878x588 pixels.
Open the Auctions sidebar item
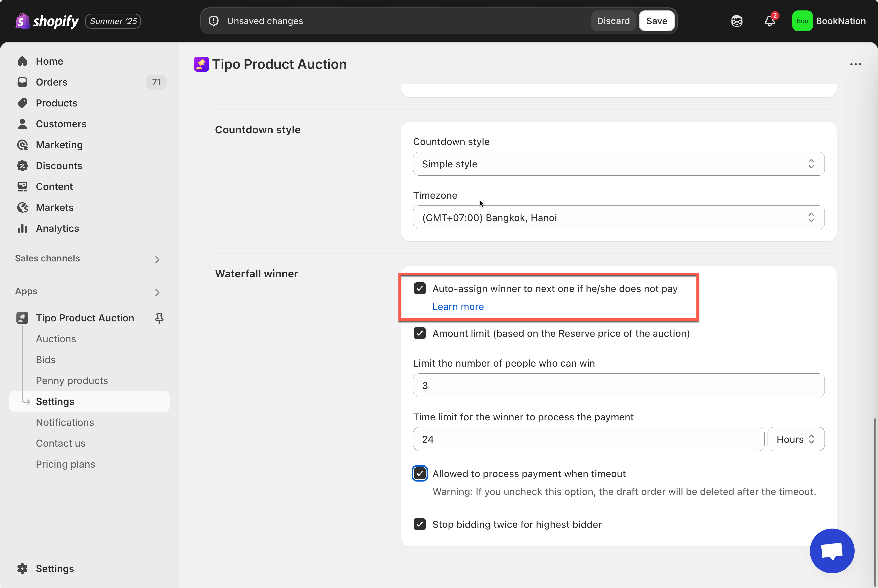[x=56, y=339]
